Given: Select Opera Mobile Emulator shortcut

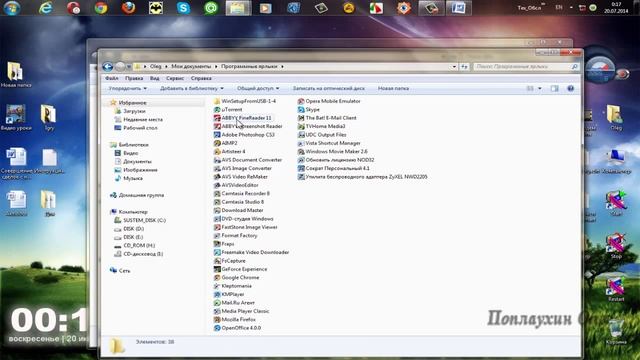Looking at the screenshot, I should (329, 101).
